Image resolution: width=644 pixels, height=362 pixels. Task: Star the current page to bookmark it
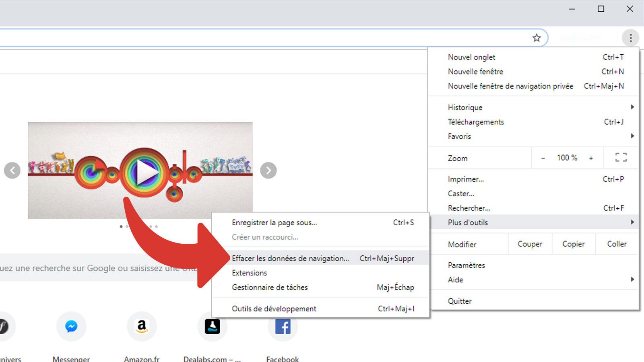(x=537, y=38)
